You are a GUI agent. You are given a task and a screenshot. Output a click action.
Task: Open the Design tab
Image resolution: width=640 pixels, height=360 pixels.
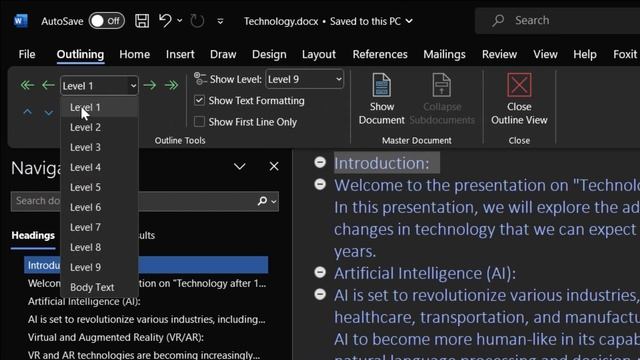269,54
